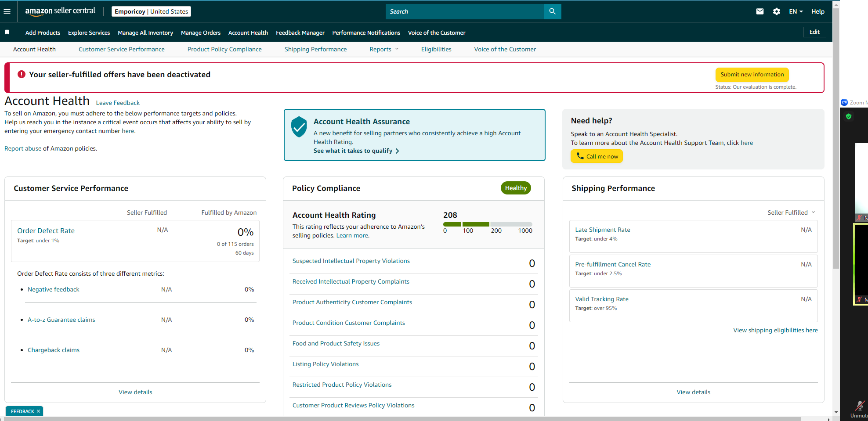Click into the Search input field
Image resolution: width=868 pixels, height=421 pixels.
click(465, 11)
